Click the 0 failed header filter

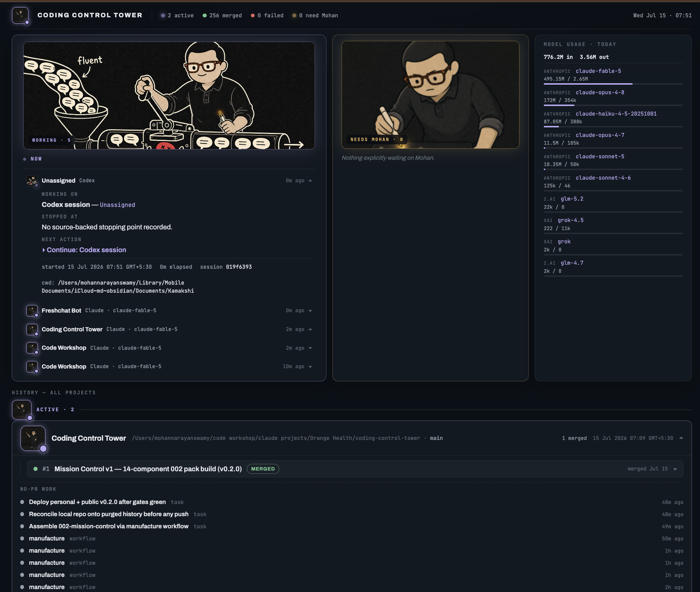point(267,15)
